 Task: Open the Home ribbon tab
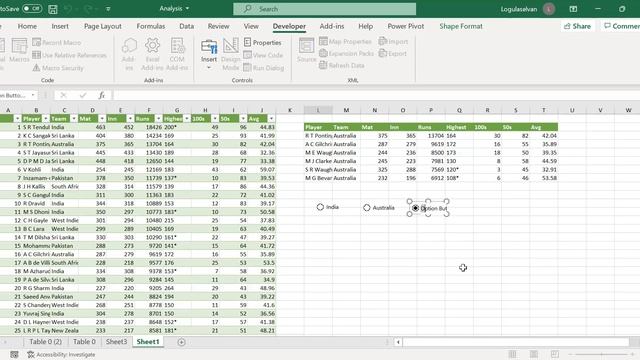click(27, 26)
